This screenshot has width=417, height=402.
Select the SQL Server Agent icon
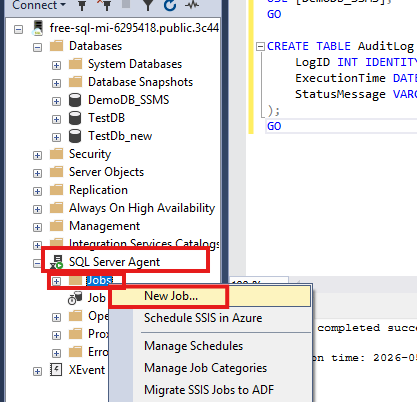57,262
